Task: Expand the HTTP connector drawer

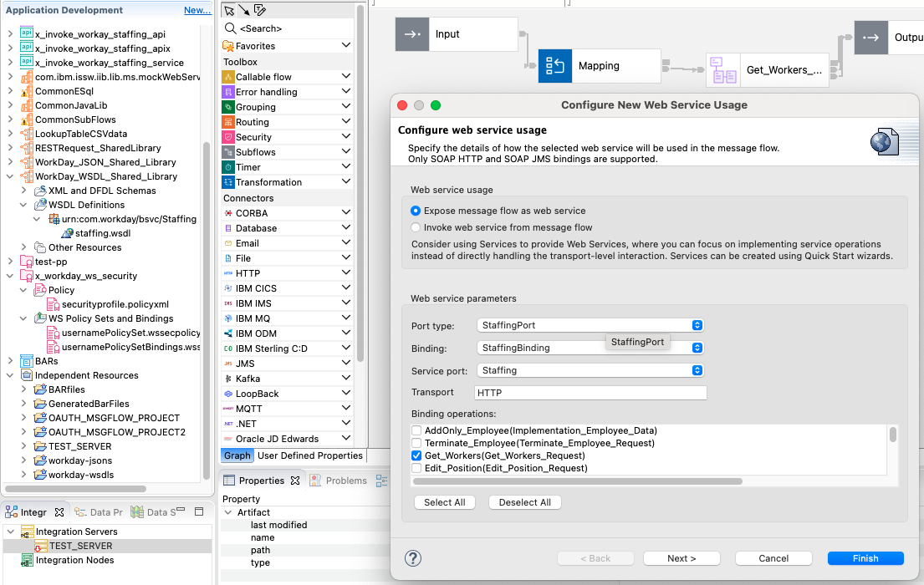Action: click(x=346, y=272)
